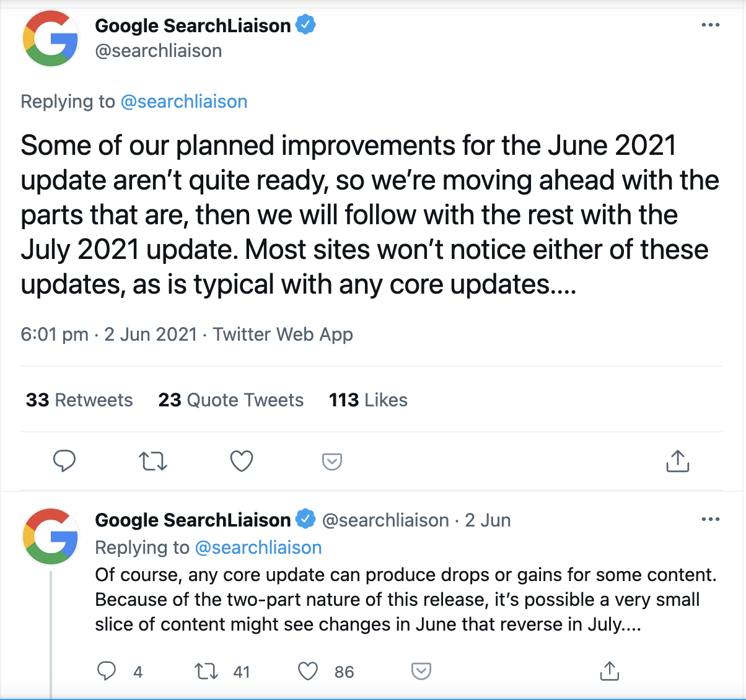Image resolution: width=746 pixels, height=700 pixels.
Task: Open Google SearchLiaison profile picture at top
Action: (51, 38)
